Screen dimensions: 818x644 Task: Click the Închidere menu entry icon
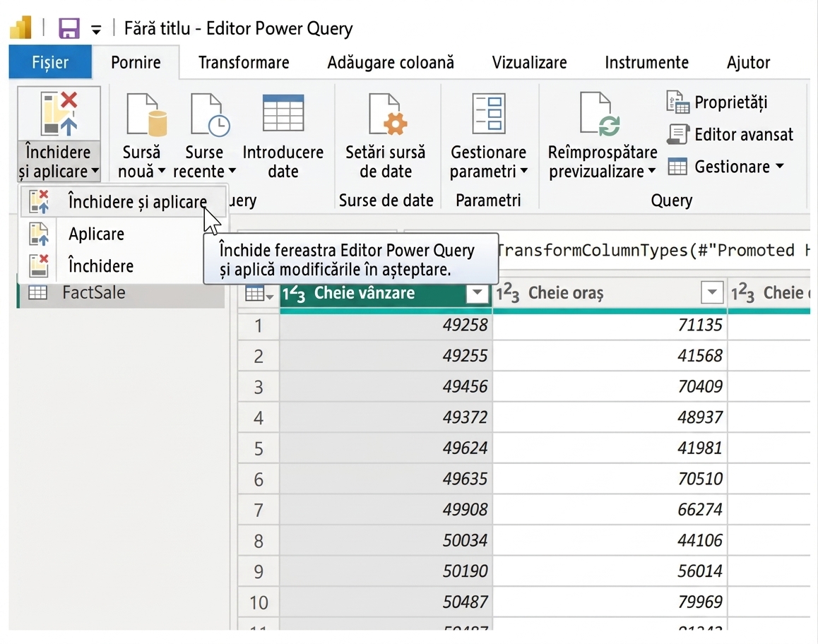(x=39, y=266)
